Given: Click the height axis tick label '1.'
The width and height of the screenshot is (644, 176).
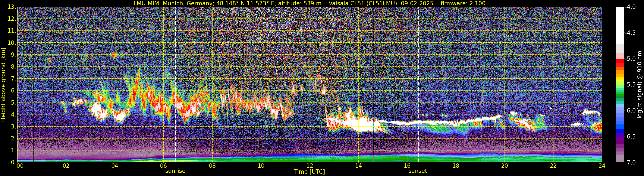Looking at the screenshot, I should tap(13, 150).
